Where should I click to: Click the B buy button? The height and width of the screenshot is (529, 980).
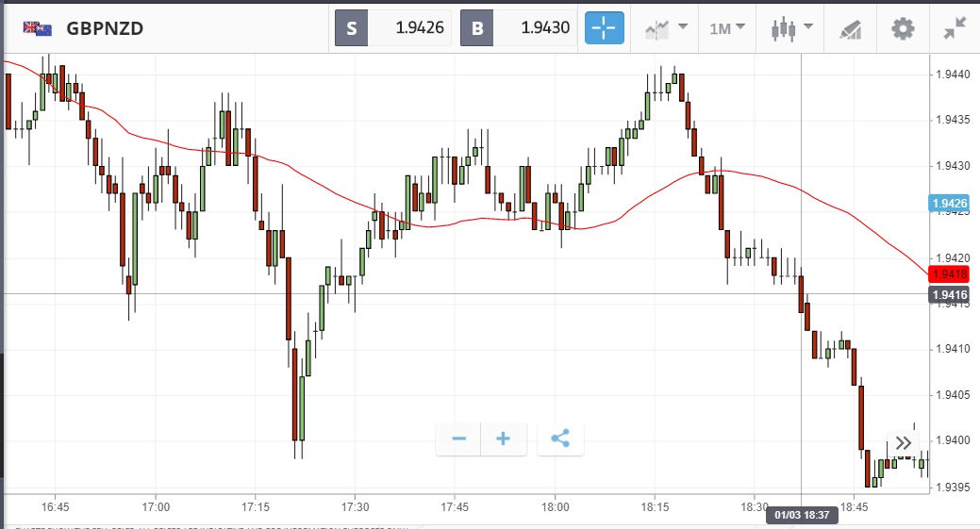pos(476,28)
